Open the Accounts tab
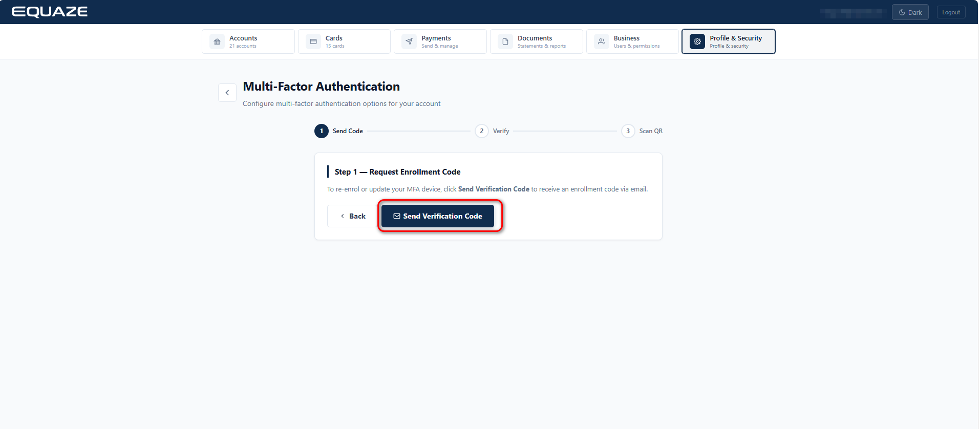Image resolution: width=980 pixels, height=429 pixels. [248, 41]
